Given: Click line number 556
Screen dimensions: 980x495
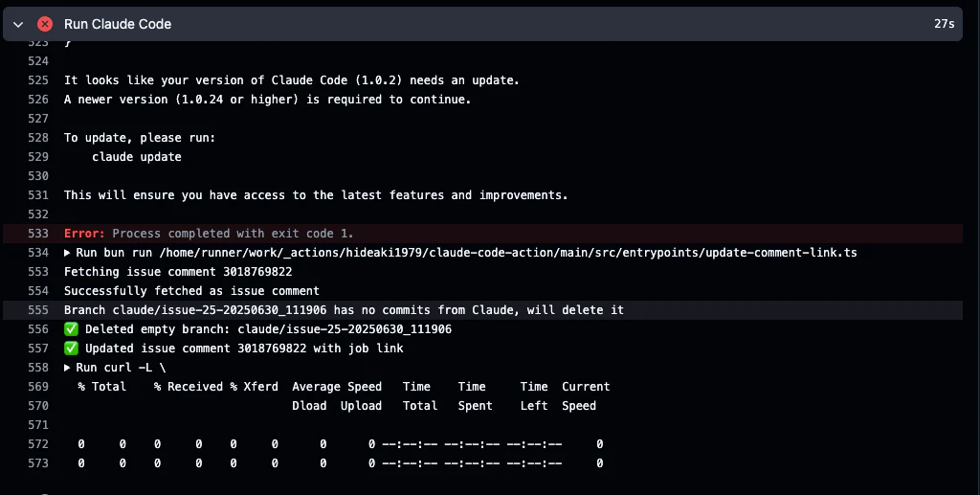Looking at the screenshot, I should (x=38, y=328).
